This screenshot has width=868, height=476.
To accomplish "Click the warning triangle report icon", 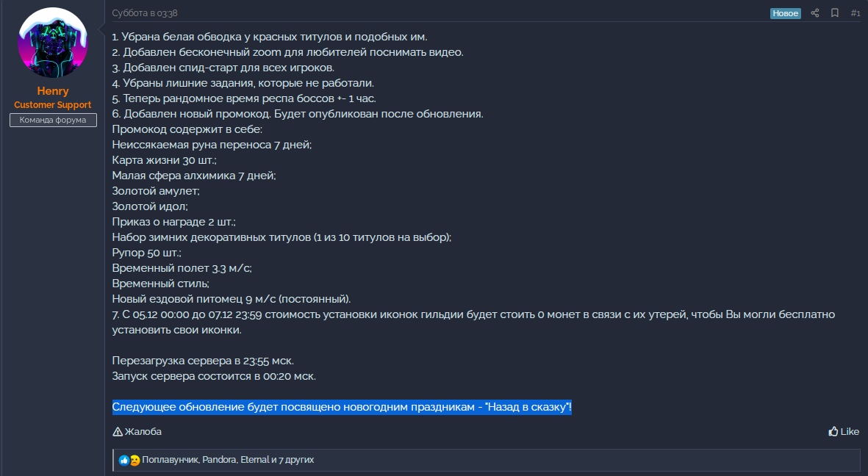I will [x=118, y=432].
